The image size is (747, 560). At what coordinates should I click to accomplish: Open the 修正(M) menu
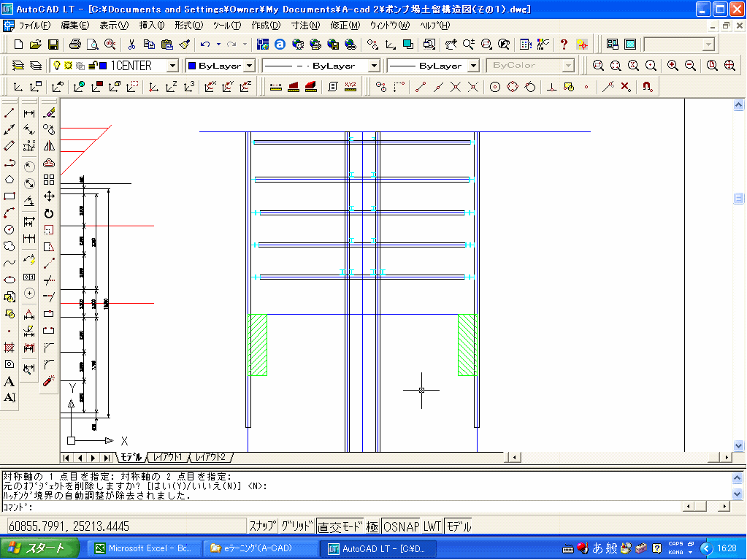point(345,26)
